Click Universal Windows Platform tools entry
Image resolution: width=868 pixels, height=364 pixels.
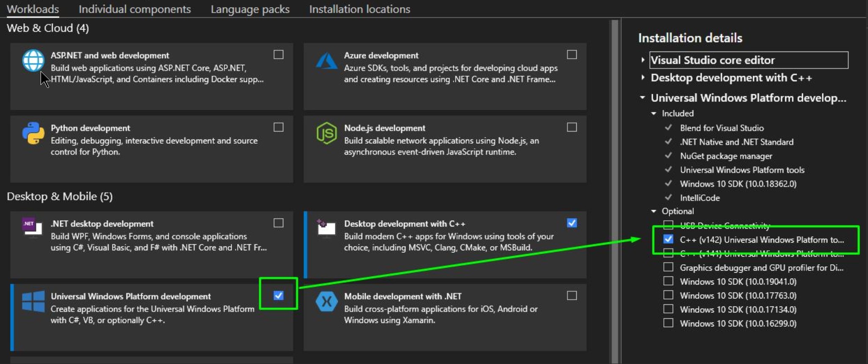click(742, 170)
